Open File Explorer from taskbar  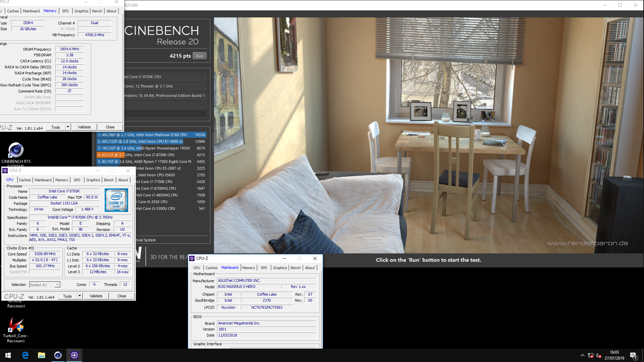(x=42, y=355)
